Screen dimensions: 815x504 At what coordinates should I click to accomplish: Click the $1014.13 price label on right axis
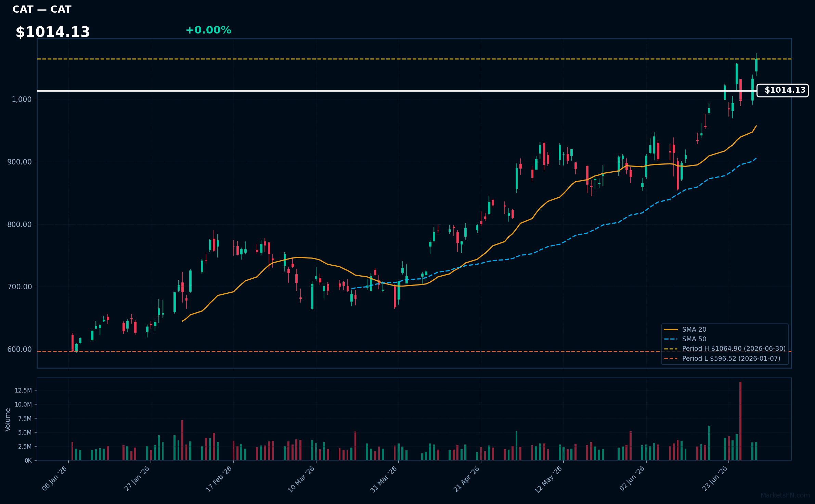[x=782, y=91]
